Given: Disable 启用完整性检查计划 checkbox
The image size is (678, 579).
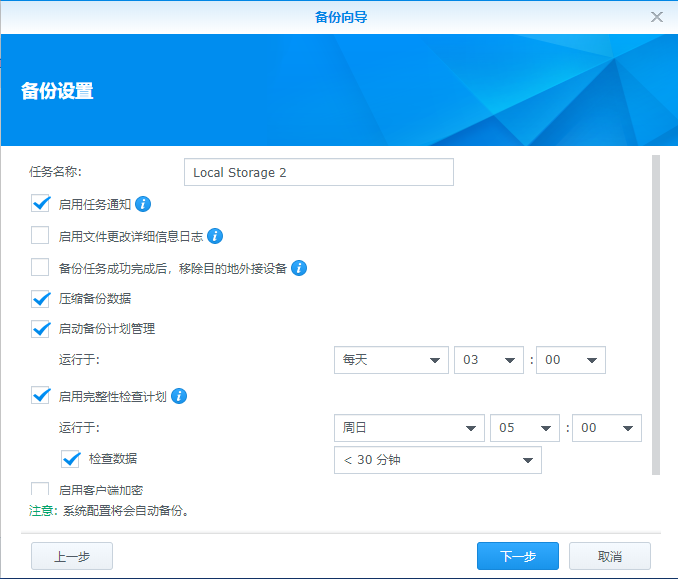Looking at the screenshot, I should tap(40, 396).
